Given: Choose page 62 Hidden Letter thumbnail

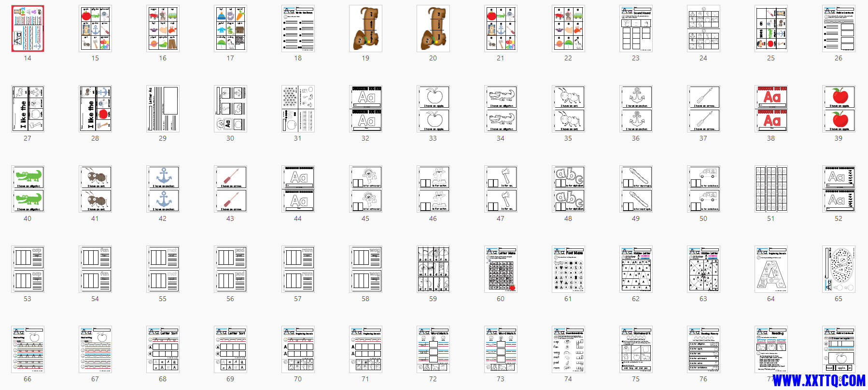Looking at the screenshot, I should click(x=636, y=269).
